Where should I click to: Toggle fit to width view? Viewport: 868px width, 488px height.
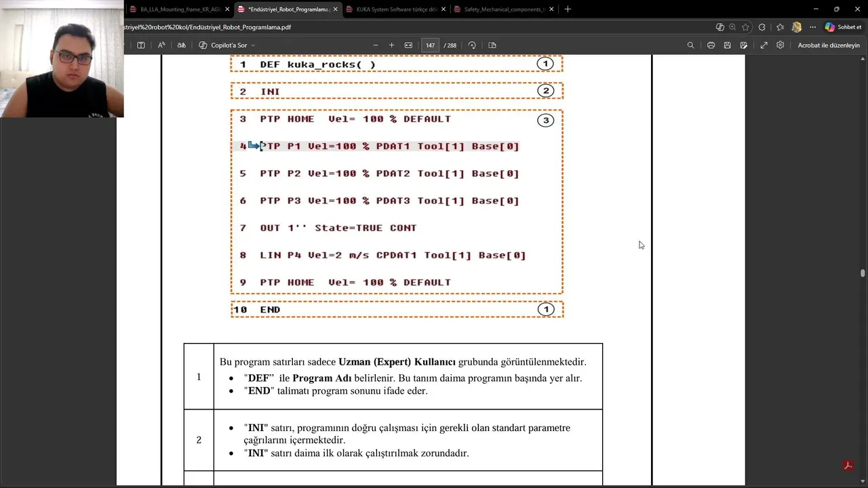[x=408, y=45]
